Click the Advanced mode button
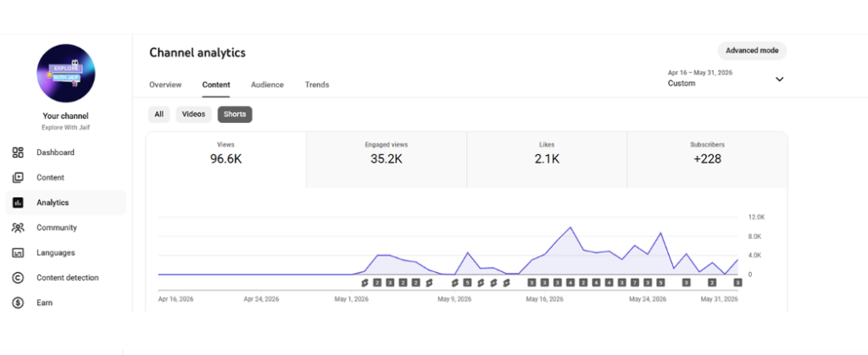Screen dimensions: 868x355 (x=753, y=50)
